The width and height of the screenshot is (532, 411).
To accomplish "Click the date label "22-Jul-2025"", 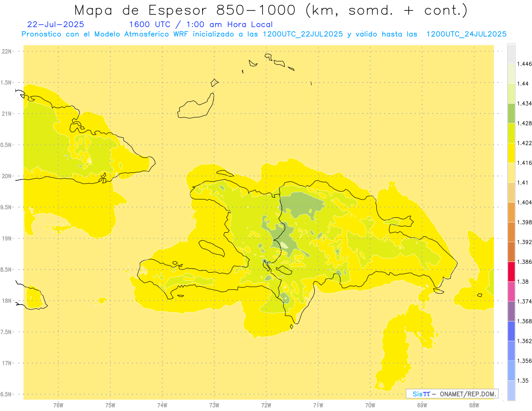I will pyautogui.click(x=55, y=24).
